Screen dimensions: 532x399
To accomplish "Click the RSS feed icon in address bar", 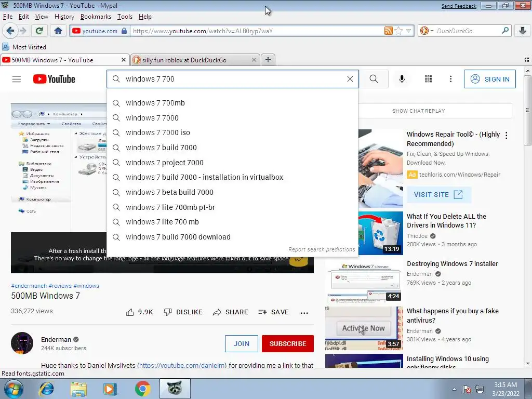I will click(x=389, y=31).
